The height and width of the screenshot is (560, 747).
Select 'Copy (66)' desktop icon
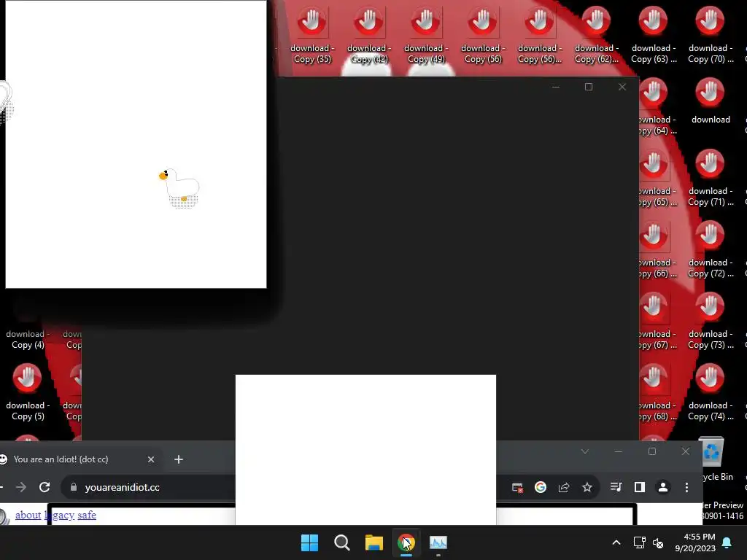click(658, 250)
